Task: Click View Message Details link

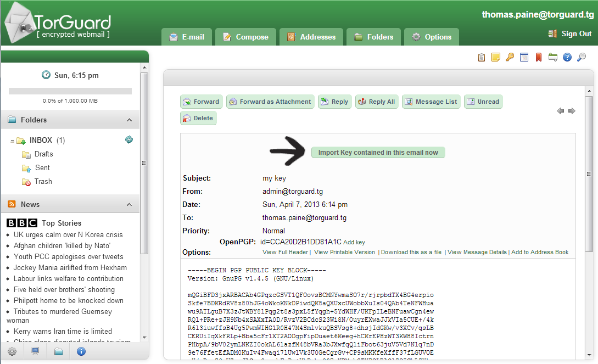Action: (x=477, y=252)
